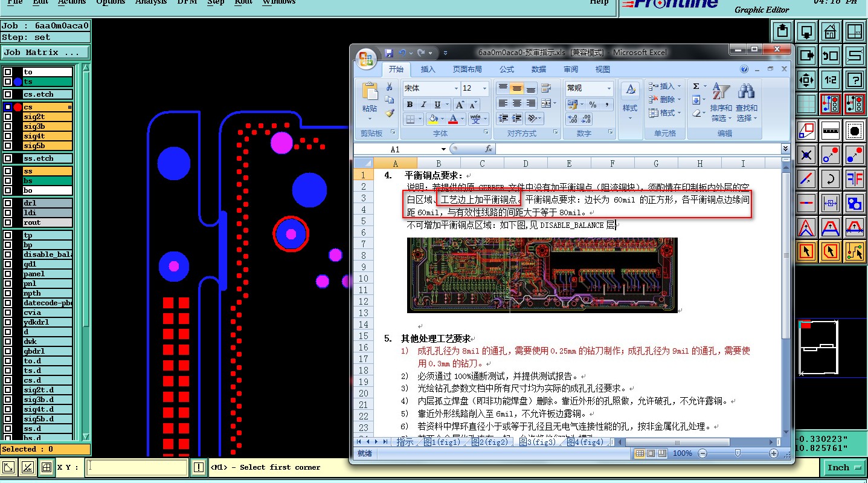Viewport: 868px width, 483px height.
Task: Open sheet tab 图3(fig3)
Action: pyautogui.click(x=537, y=442)
